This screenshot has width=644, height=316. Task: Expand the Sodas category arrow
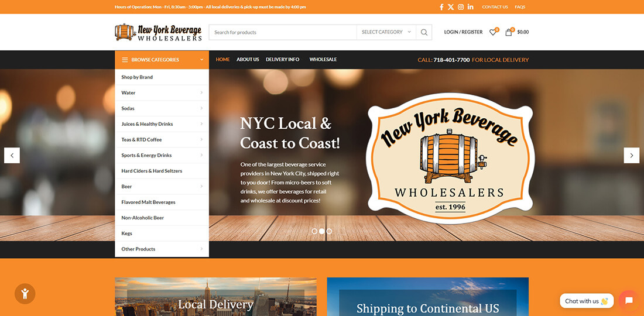pyautogui.click(x=201, y=108)
